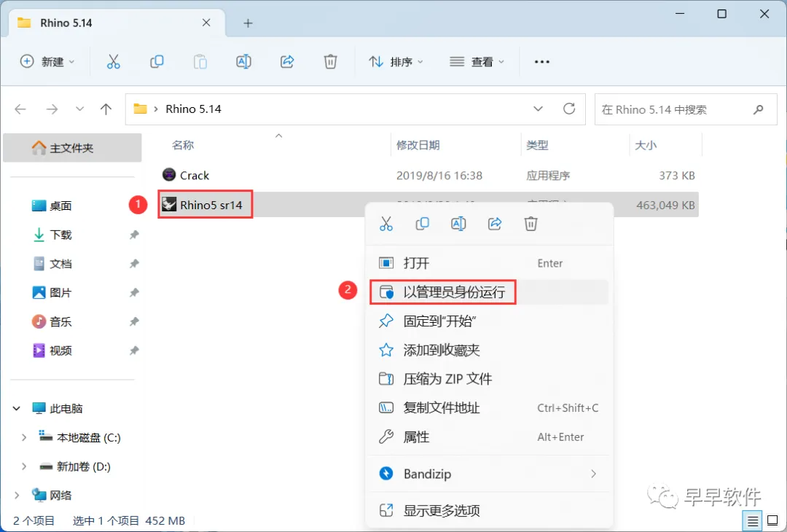Click Rhino 5.14 breadcrumb in address bar
787x532 pixels.
pos(193,109)
